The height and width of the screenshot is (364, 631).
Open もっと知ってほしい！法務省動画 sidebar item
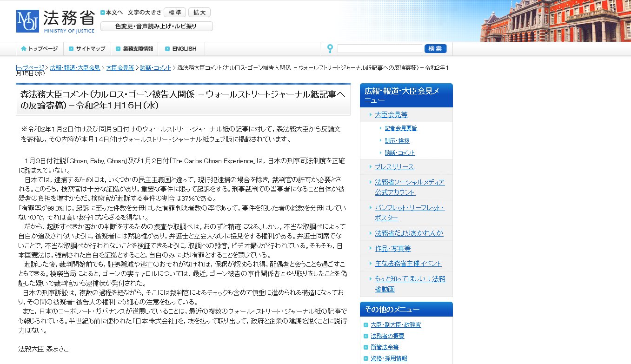[x=410, y=284]
